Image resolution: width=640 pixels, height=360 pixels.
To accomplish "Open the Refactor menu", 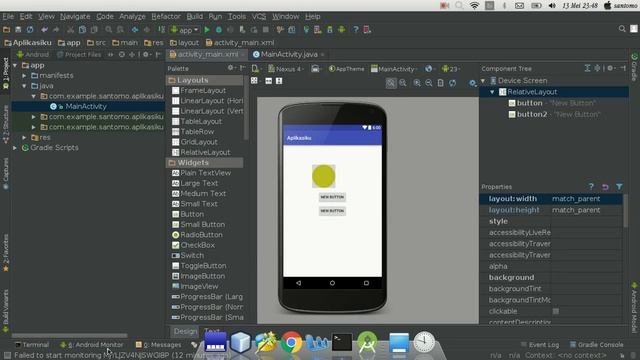I will pyautogui.click(x=166, y=16).
